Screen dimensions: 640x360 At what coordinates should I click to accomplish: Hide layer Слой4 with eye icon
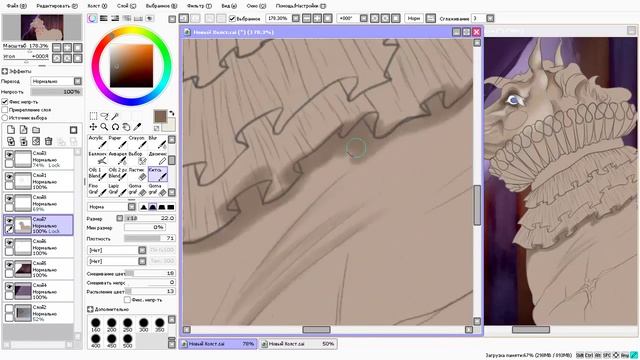point(9,287)
